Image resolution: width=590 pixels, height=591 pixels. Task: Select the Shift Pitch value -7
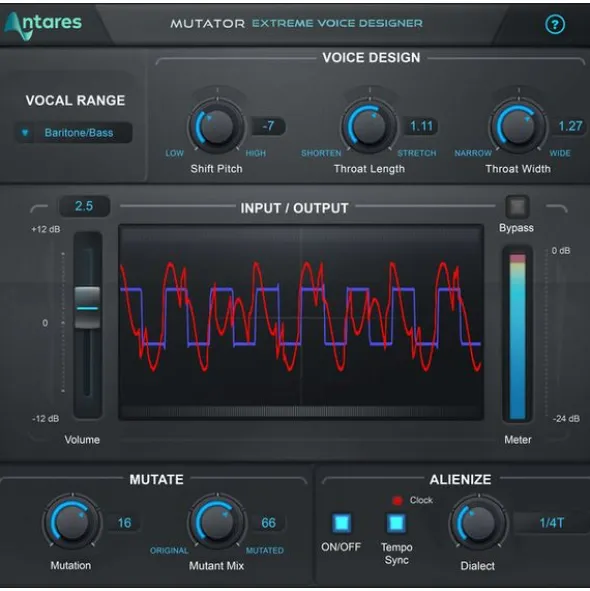[x=268, y=126]
